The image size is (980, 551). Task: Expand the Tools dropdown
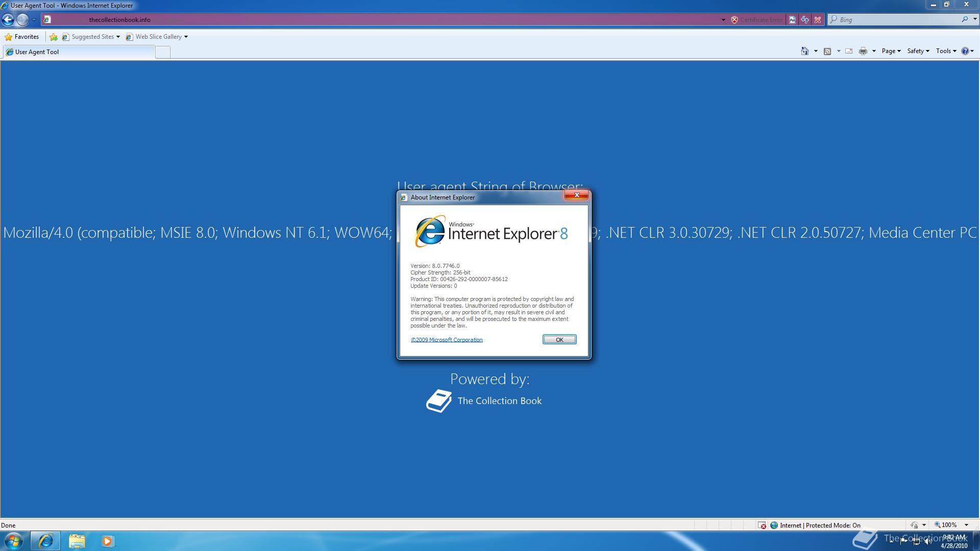[x=946, y=51]
